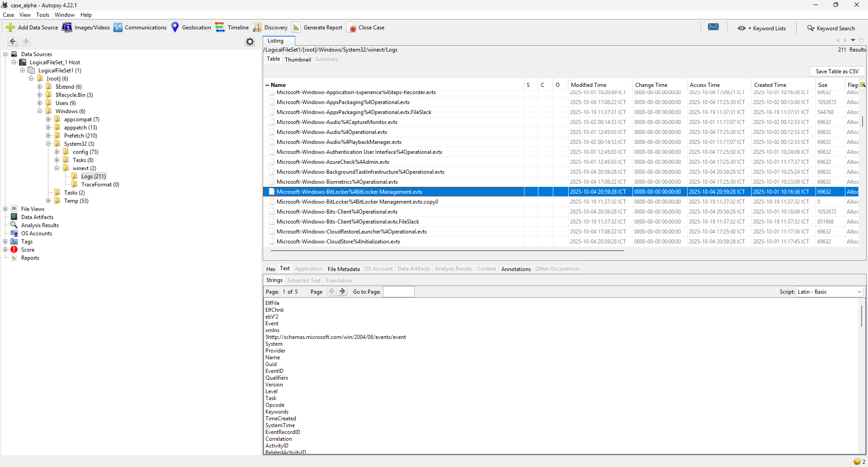This screenshot has height=467, width=868.
Task: Click the envelope messages icon
Action: [x=713, y=27]
